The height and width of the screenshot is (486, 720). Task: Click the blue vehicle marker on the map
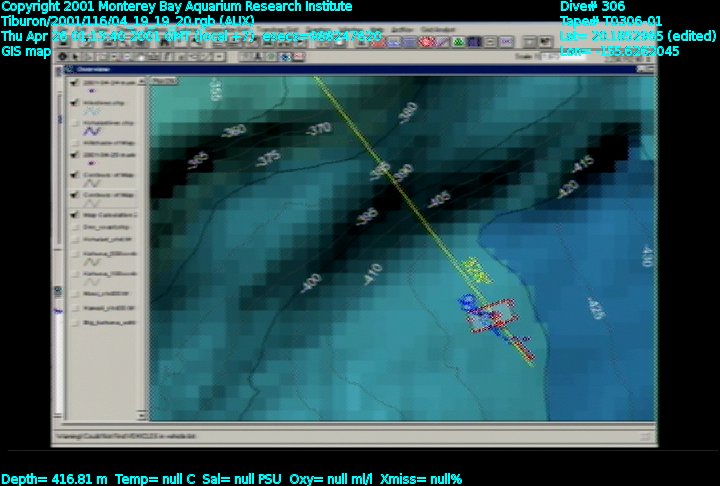pyautogui.click(x=466, y=301)
